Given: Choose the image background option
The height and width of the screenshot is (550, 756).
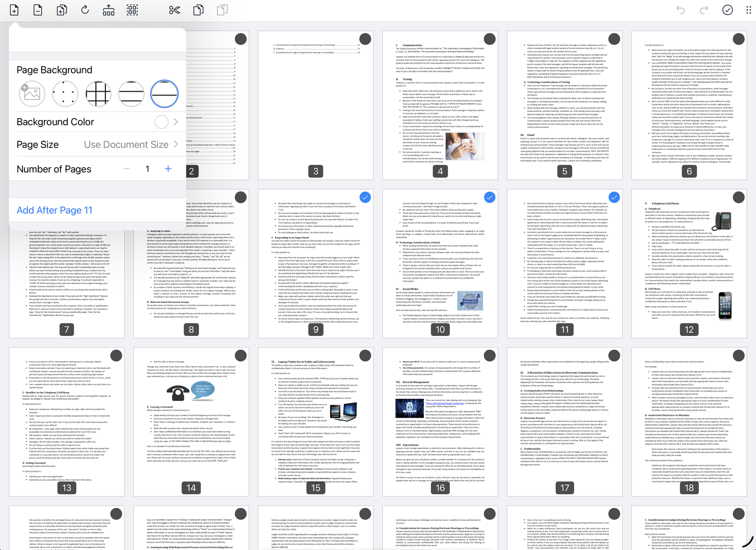Looking at the screenshot, I should tap(32, 94).
